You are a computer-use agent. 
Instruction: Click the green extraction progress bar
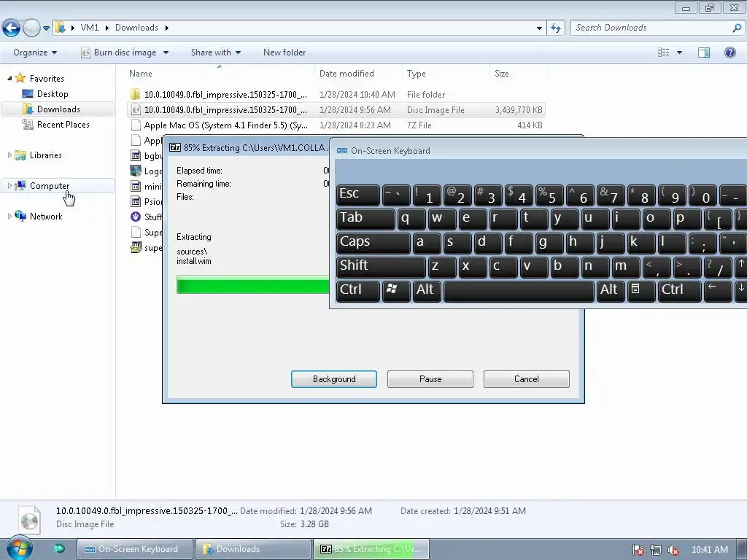pyautogui.click(x=252, y=284)
